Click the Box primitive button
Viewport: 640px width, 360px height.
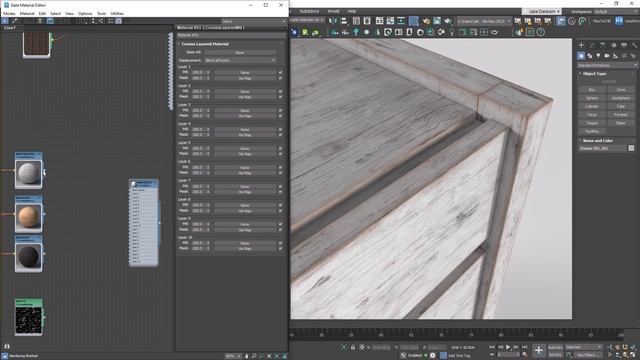pyautogui.click(x=592, y=90)
